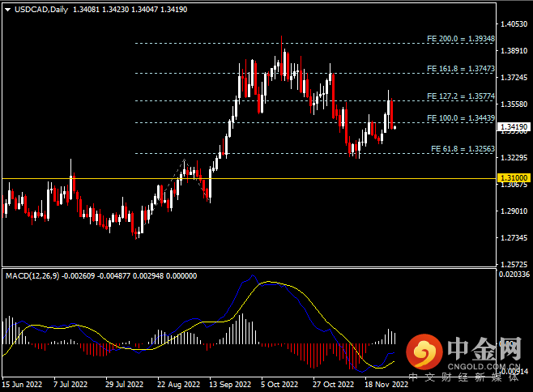Select the yellow MACD signal line peak

(271, 283)
